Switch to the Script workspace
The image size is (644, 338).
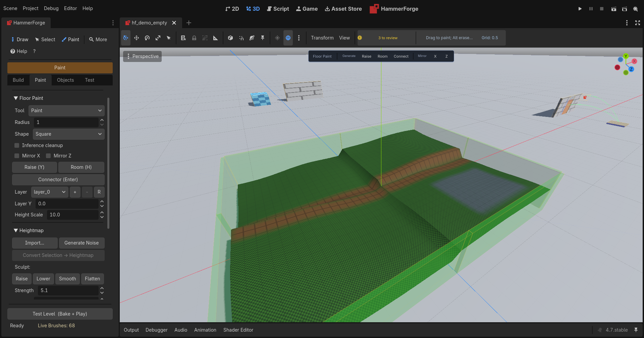click(x=278, y=9)
